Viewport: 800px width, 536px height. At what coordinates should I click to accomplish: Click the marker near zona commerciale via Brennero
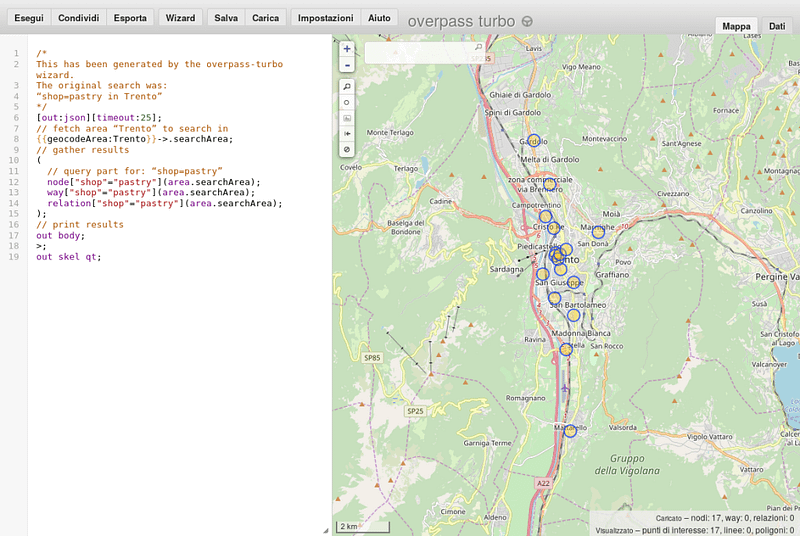549,183
